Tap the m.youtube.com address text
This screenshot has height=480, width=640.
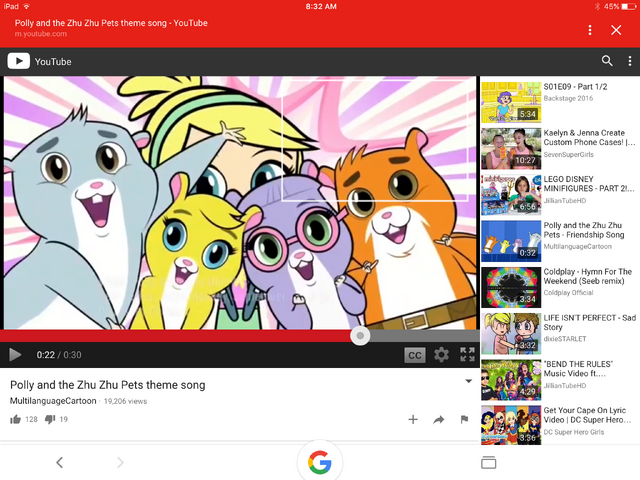point(41,34)
